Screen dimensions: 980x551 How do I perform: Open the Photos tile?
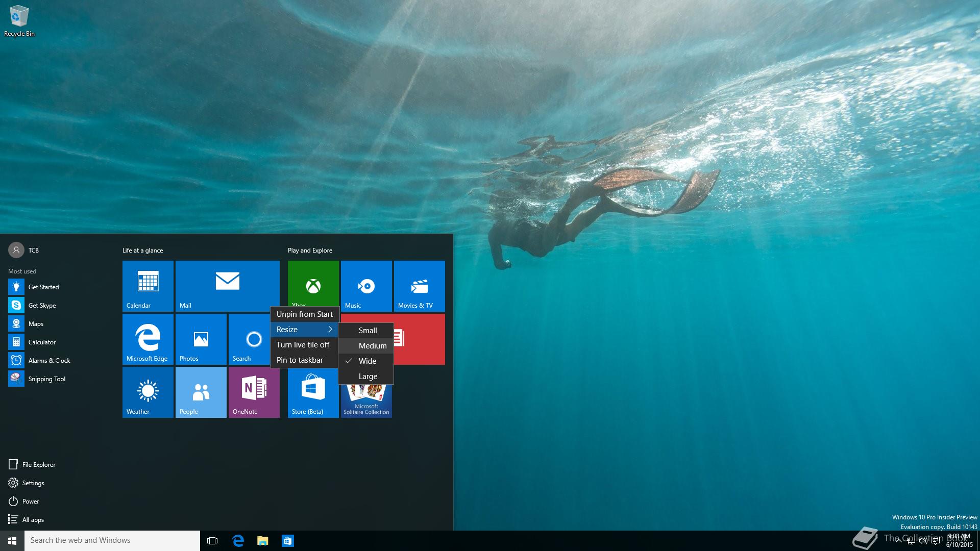(x=201, y=339)
